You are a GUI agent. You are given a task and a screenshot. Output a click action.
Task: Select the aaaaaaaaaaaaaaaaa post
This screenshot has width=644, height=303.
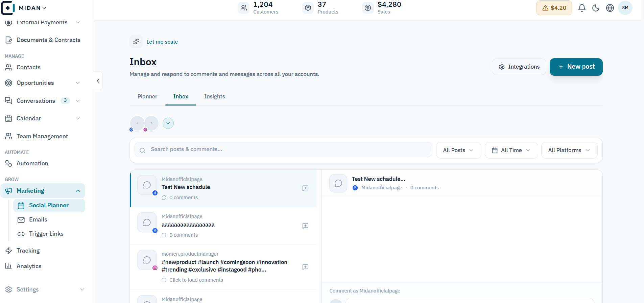tap(223, 226)
